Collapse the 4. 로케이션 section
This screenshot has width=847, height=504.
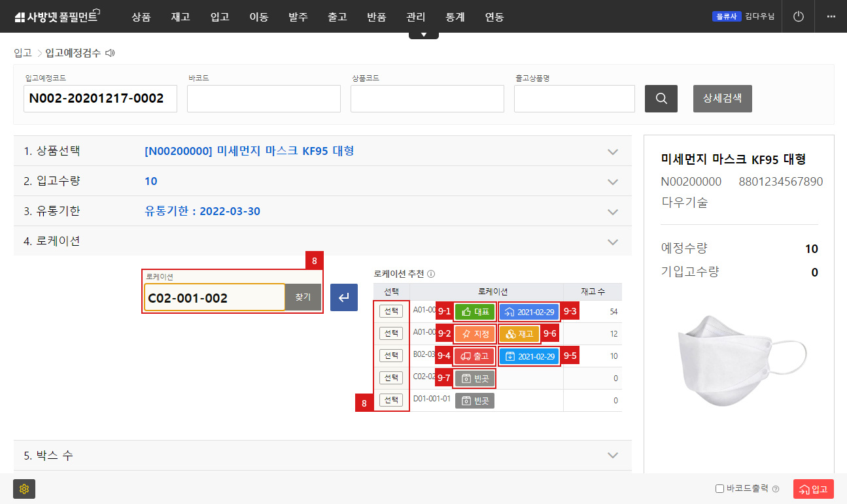tap(612, 241)
